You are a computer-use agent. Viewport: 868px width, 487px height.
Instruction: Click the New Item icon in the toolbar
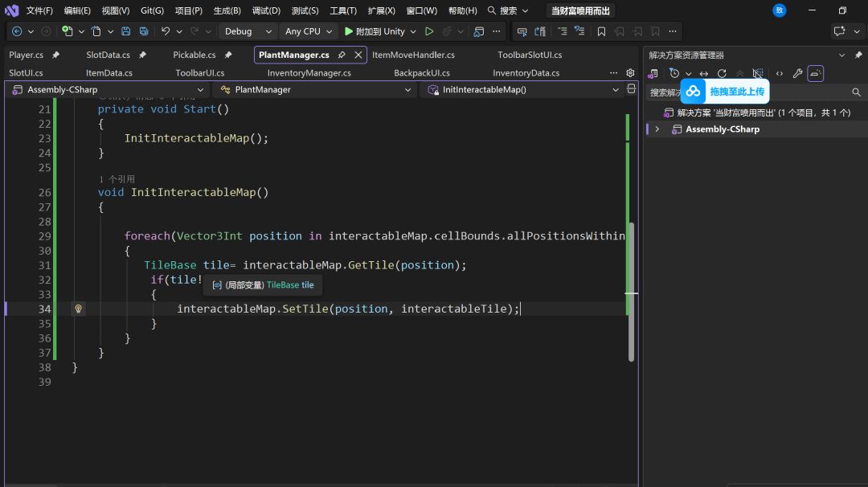68,31
